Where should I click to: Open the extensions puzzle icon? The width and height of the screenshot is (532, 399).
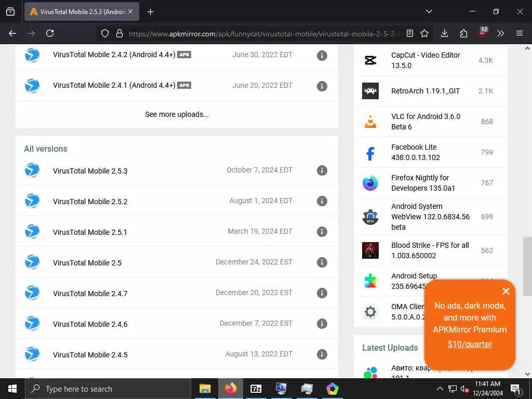pyautogui.click(x=463, y=33)
